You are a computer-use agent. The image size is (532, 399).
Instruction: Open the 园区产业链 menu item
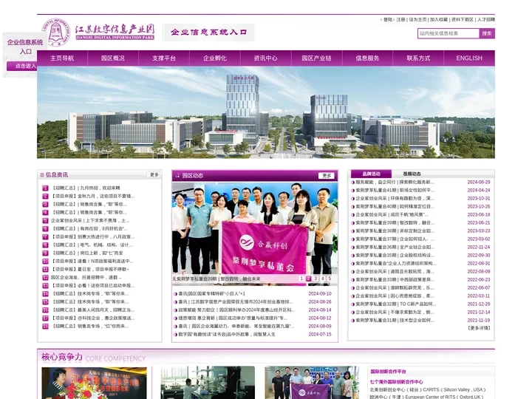[x=316, y=58]
